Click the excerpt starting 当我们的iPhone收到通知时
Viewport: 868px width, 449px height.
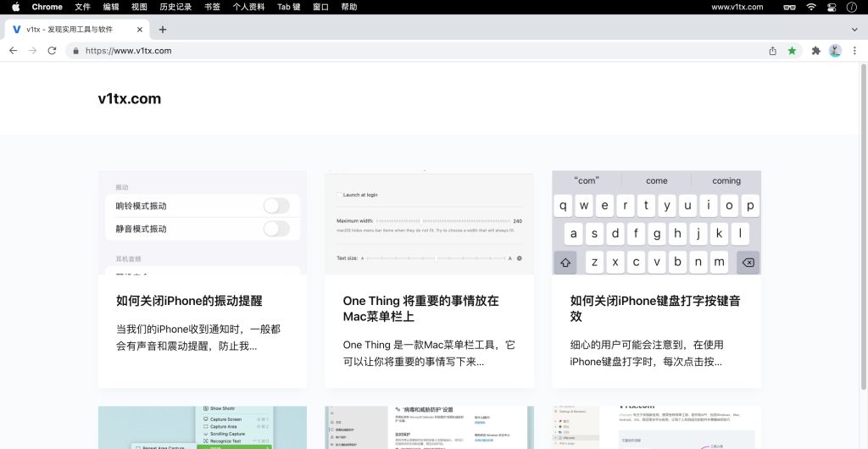pos(198,337)
